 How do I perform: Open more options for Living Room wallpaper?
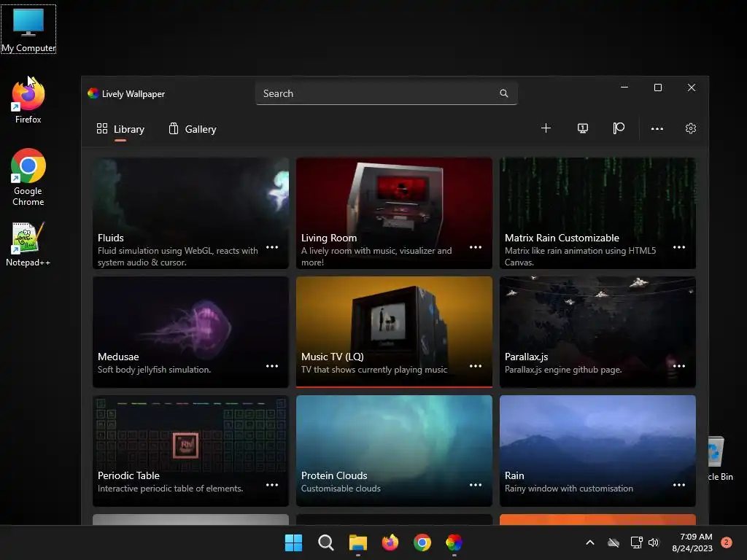pos(476,247)
